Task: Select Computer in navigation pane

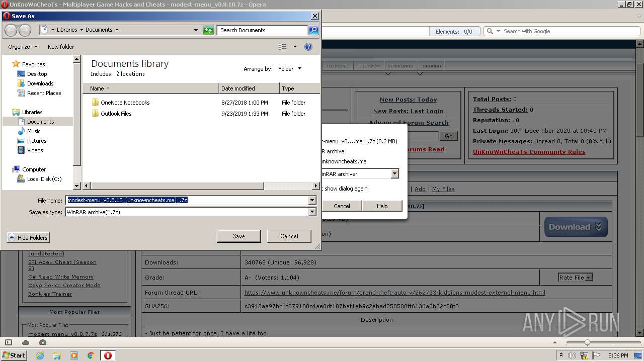Action: [x=34, y=169]
